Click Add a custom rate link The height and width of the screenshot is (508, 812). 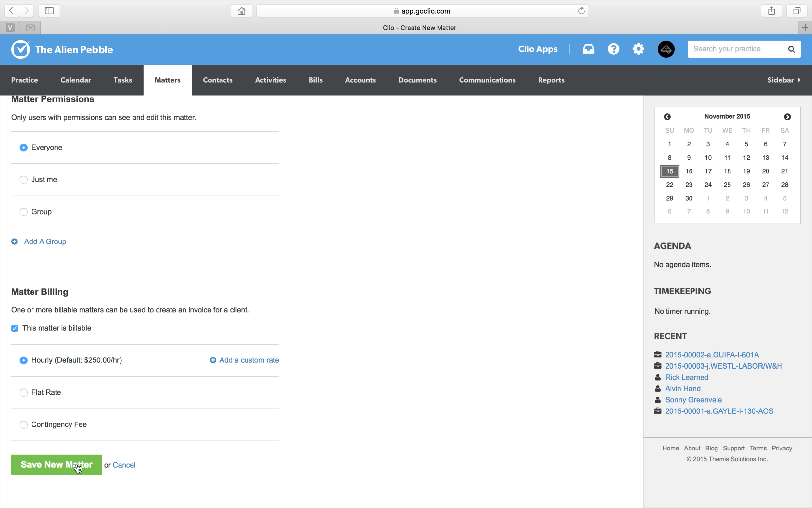pyautogui.click(x=249, y=360)
